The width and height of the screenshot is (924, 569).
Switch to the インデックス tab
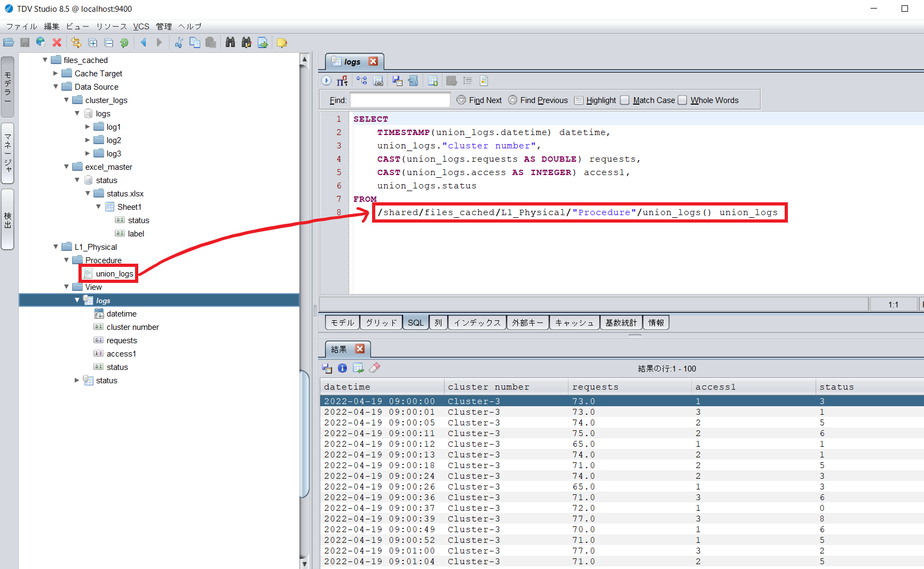[x=477, y=322]
